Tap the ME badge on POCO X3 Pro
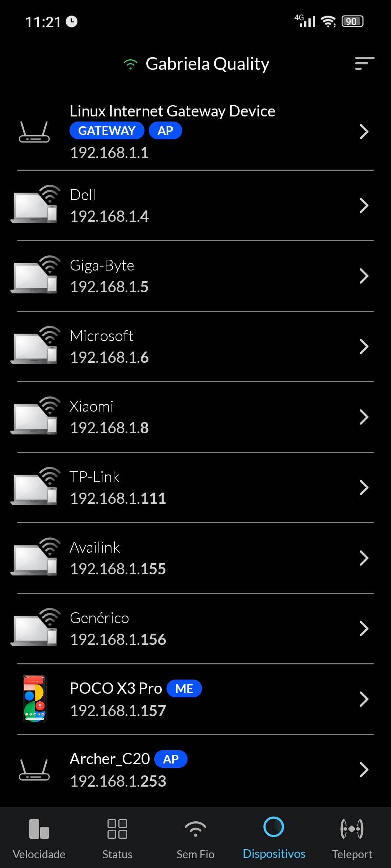Viewport: 391px width, 868px height. coord(184,689)
